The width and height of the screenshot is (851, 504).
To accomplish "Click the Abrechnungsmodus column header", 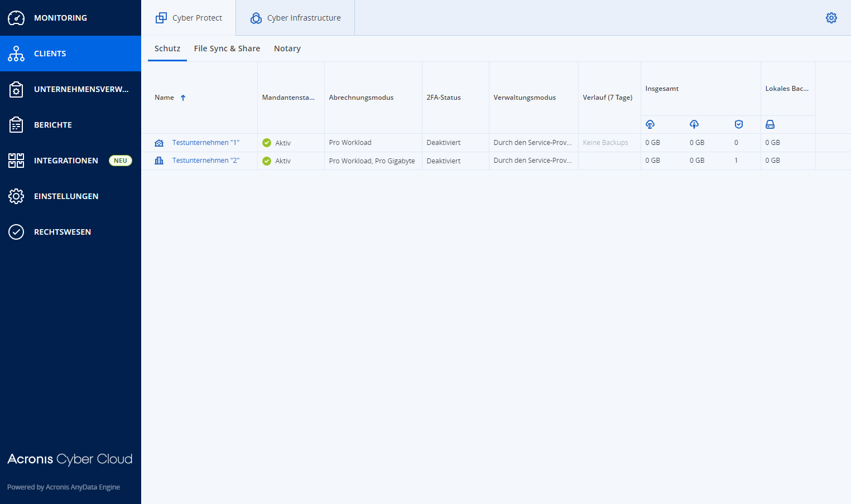I will 361,98.
